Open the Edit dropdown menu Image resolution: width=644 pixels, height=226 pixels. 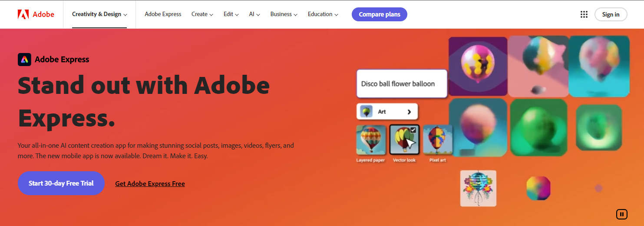231,14
